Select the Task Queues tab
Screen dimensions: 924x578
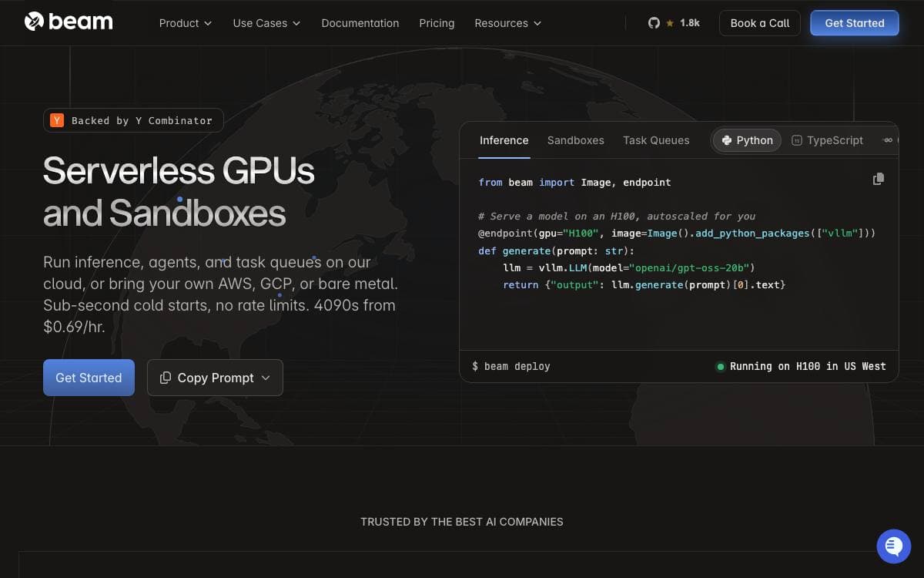point(656,140)
